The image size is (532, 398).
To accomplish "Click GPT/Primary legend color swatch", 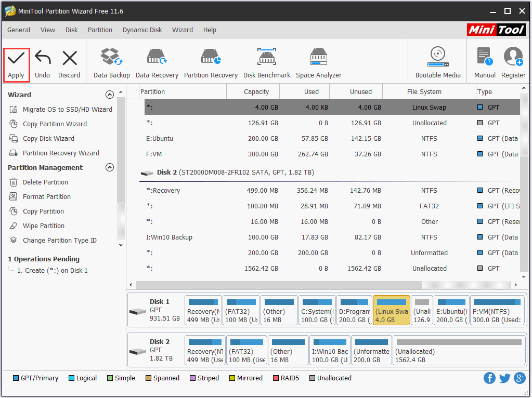I will (x=16, y=378).
